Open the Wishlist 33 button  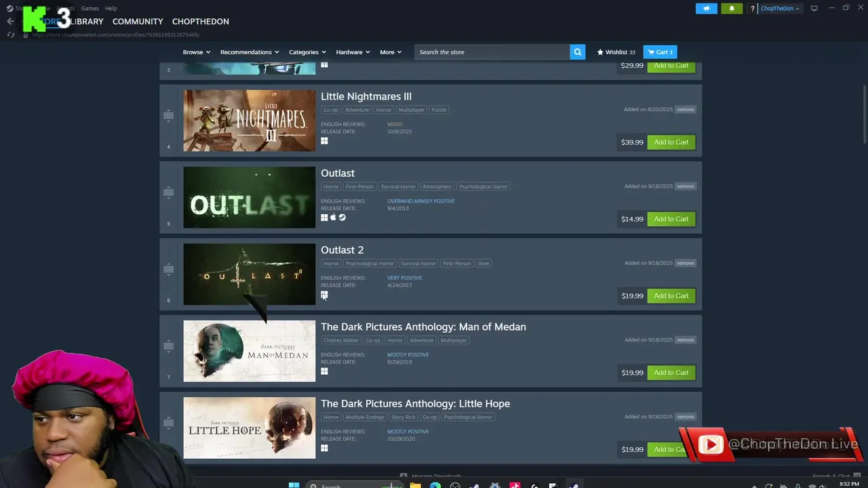(616, 52)
